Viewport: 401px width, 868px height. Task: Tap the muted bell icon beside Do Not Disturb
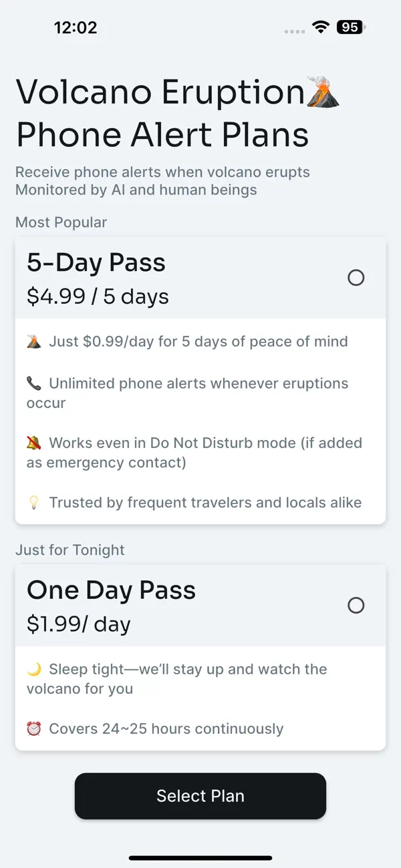[34, 443]
